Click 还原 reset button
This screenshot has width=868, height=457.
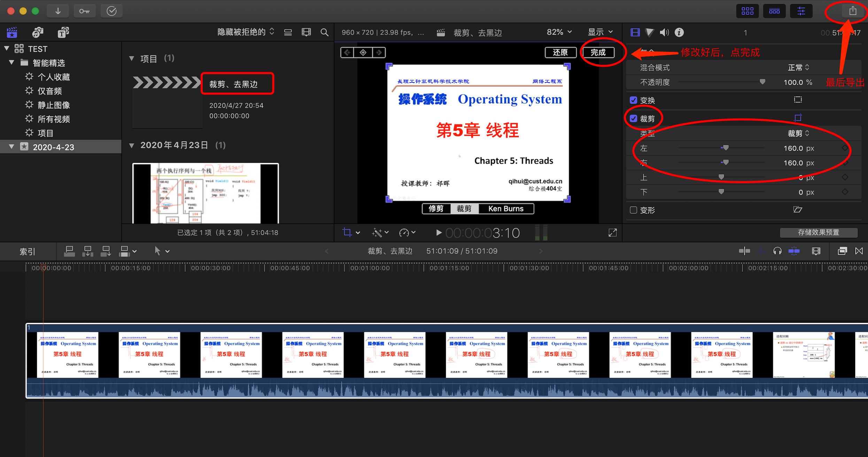(x=560, y=52)
